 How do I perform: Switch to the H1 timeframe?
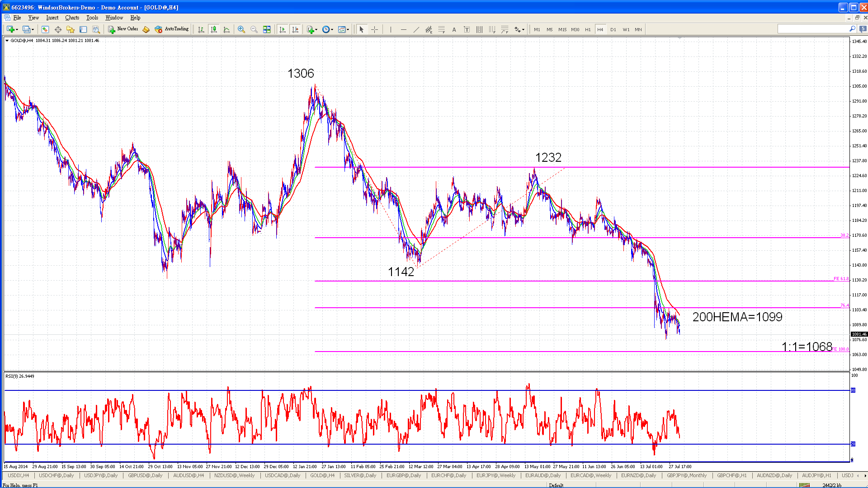click(x=588, y=29)
